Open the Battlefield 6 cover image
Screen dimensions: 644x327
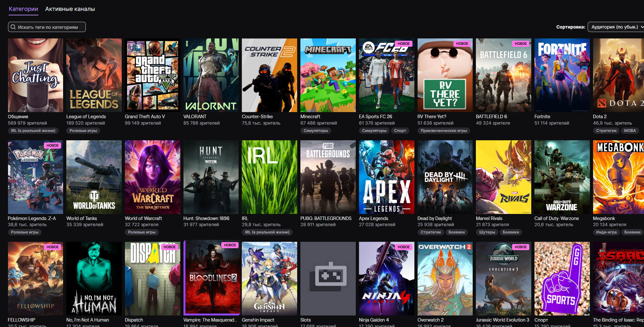click(503, 75)
